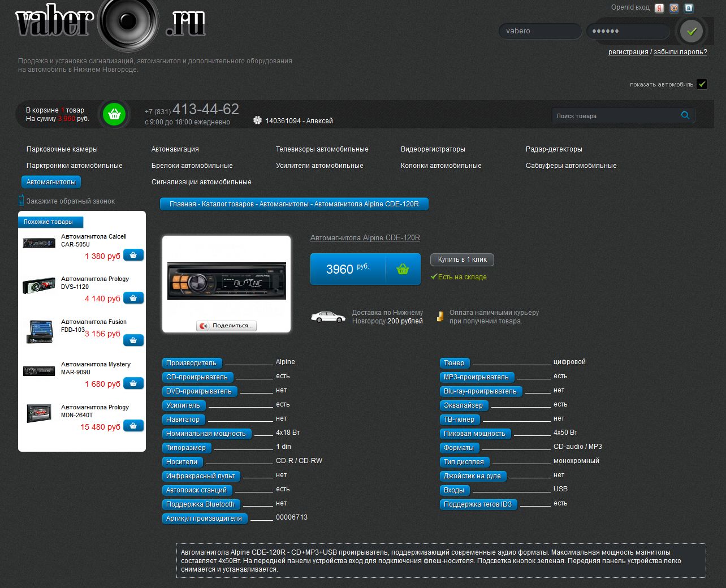Click the Поддержка Bluetooth attribute label

tap(201, 504)
